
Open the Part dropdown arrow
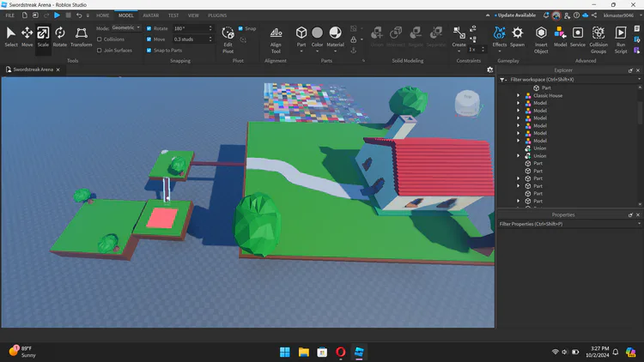coord(301,51)
